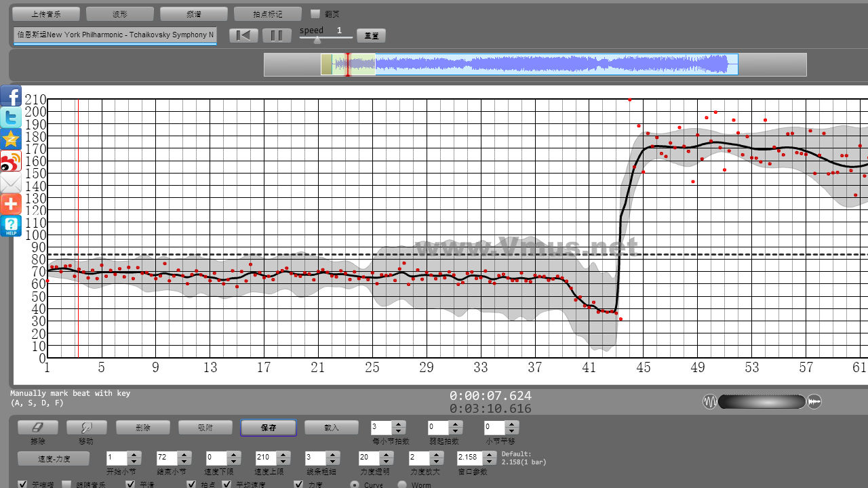The height and width of the screenshot is (488, 868).
Task: Switch to the 波形 waveform view
Action: click(x=120, y=14)
